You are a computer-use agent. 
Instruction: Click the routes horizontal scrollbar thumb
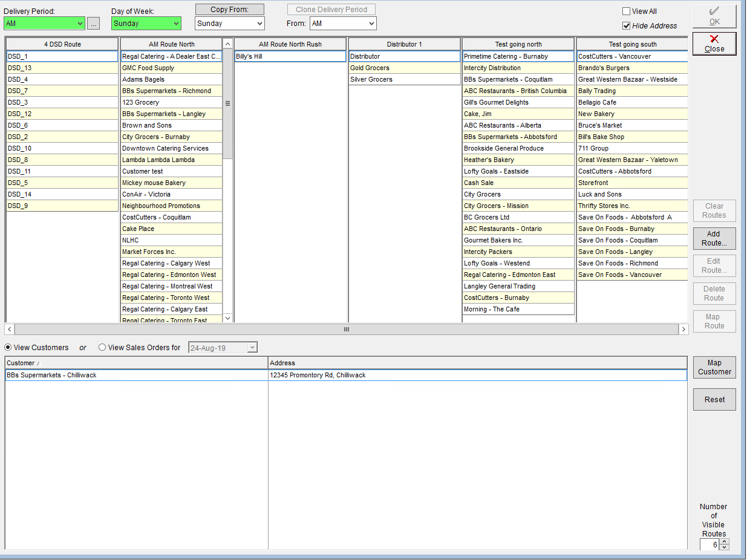point(346,330)
